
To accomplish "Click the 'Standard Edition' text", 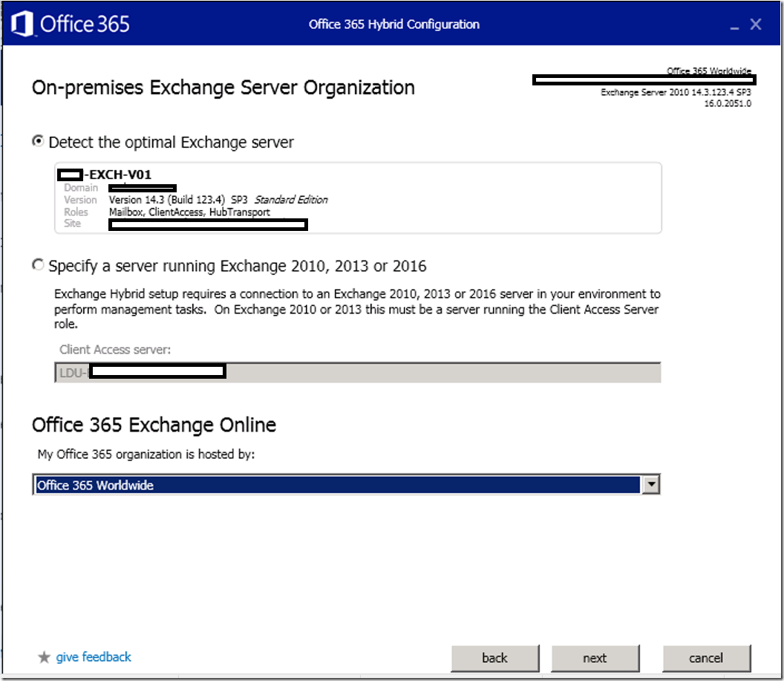I will 291,200.
